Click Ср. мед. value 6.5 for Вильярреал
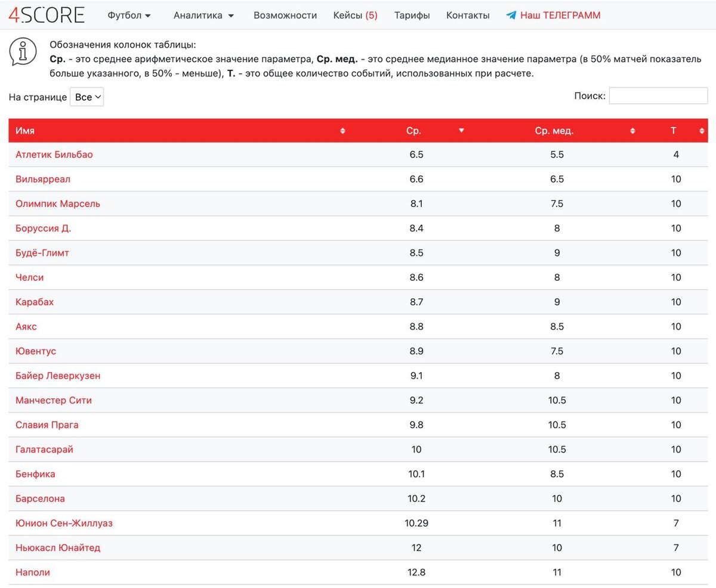Viewport: 716px width, 588px height. (x=557, y=179)
